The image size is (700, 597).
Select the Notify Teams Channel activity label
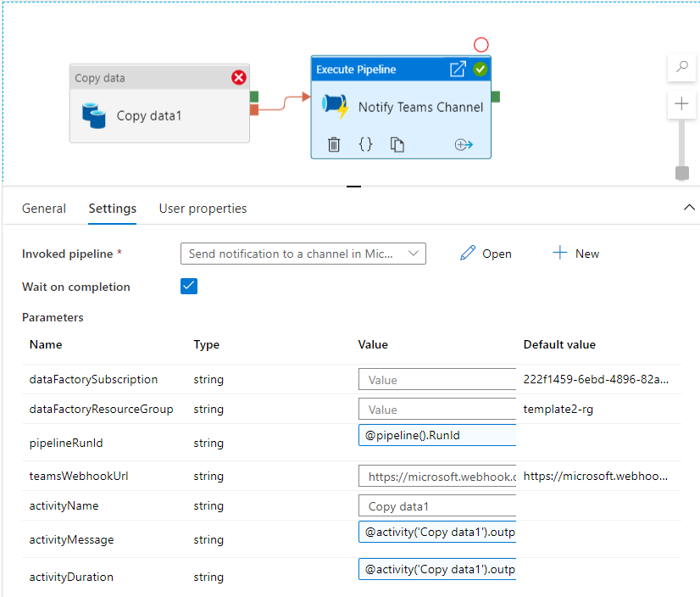pyautogui.click(x=420, y=107)
